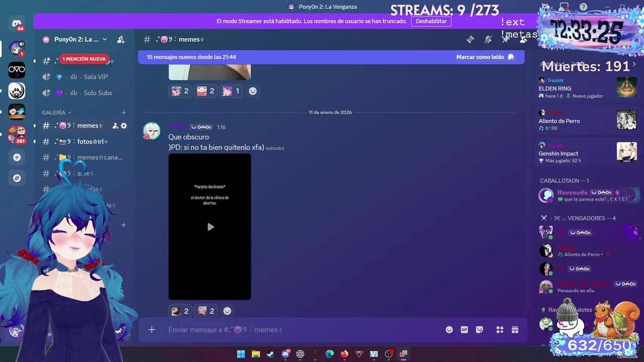Open the help question mark icon

point(583,7)
